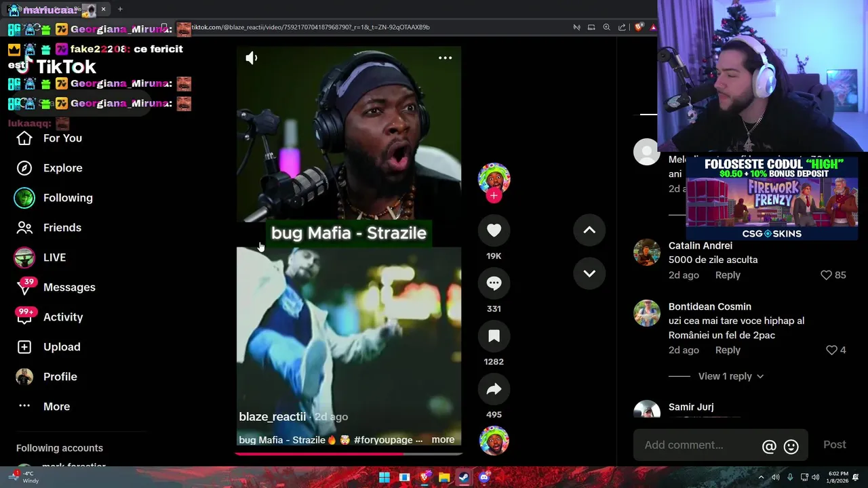The height and width of the screenshot is (488, 868).
Task: Like the video using the heart icon
Action: pyautogui.click(x=494, y=230)
